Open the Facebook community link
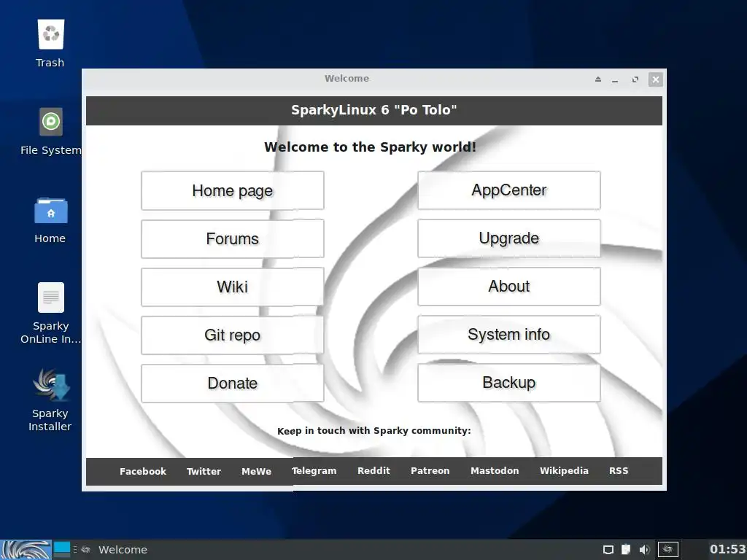This screenshot has height=560, width=747. pos(143,472)
